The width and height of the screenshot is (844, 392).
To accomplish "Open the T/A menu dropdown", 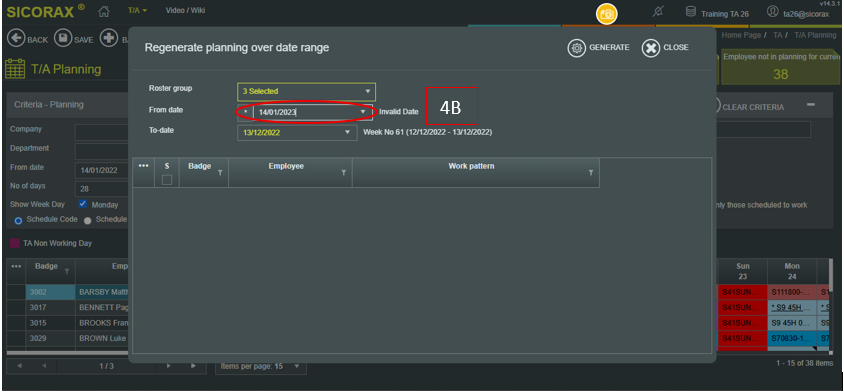I will [138, 11].
